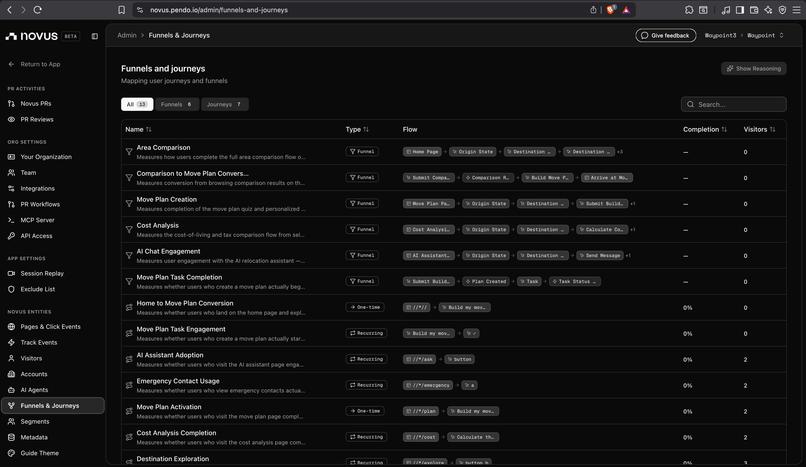The width and height of the screenshot is (806, 467).
Task: Open Move Plan Creation funnel
Action: click(x=453, y=204)
